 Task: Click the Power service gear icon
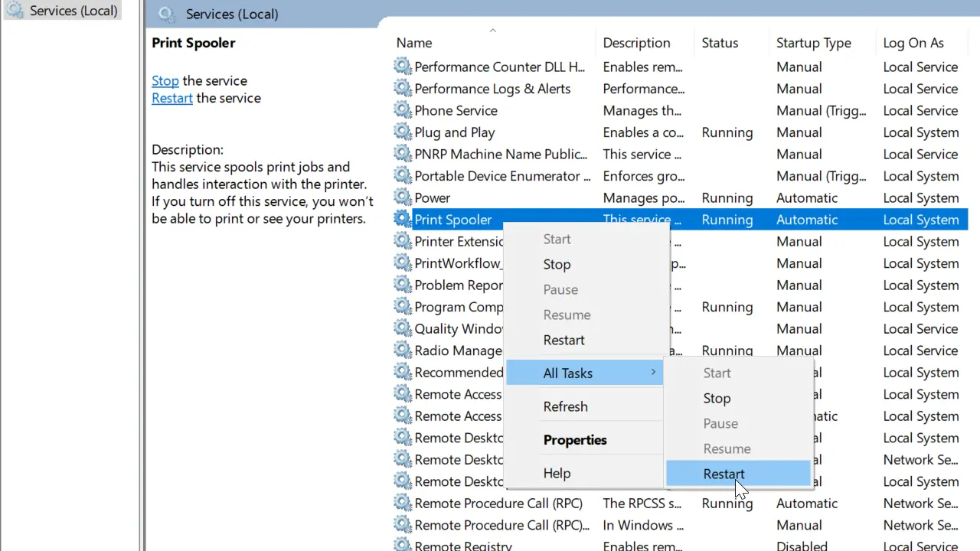[403, 197]
